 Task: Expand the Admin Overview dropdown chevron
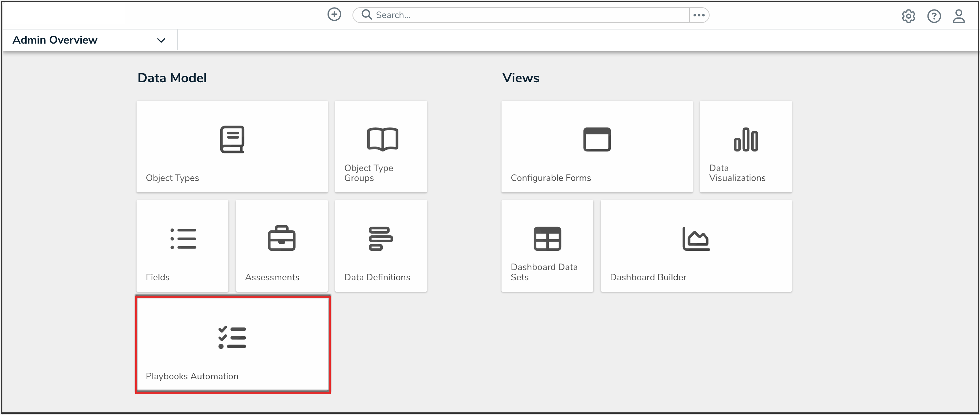tap(161, 40)
